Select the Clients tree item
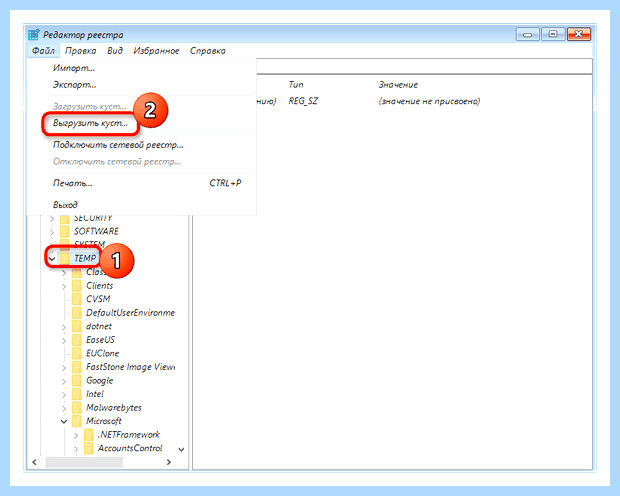 click(x=100, y=286)
